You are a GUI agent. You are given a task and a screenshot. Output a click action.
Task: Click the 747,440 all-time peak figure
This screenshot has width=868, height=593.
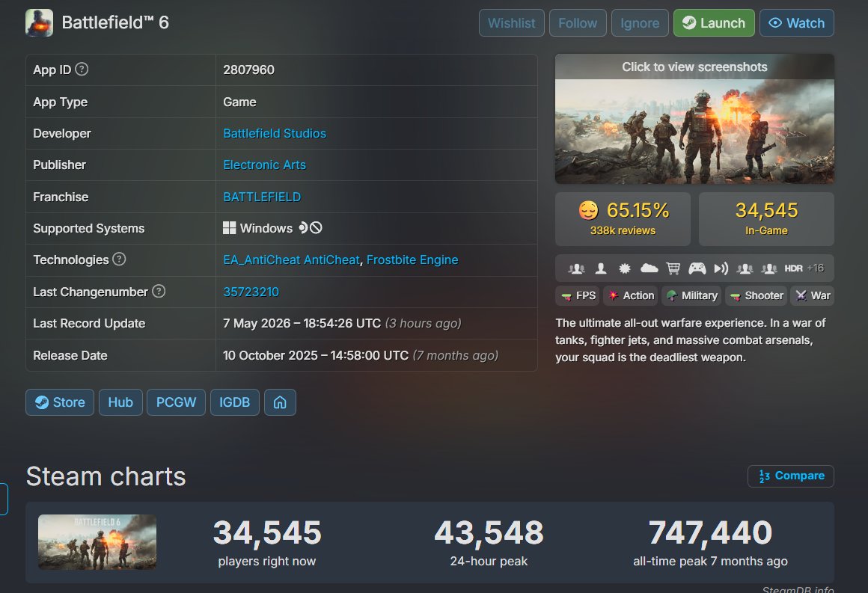click(x=710, y=532)
